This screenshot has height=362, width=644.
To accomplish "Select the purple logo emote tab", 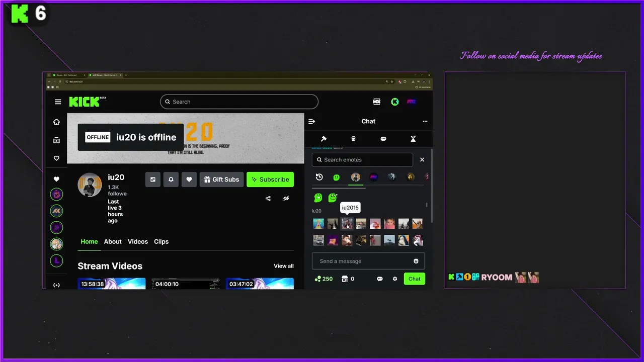I will (x=374, y=177).
